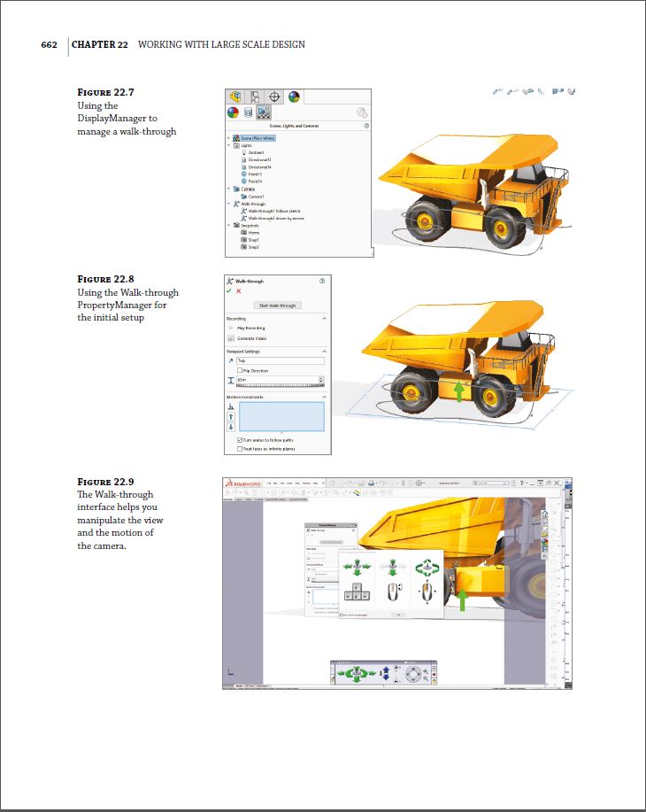Viewport: 646px width, 812px height.
Task: Click the viewport height slider ruler
Action: coord(280,386)
